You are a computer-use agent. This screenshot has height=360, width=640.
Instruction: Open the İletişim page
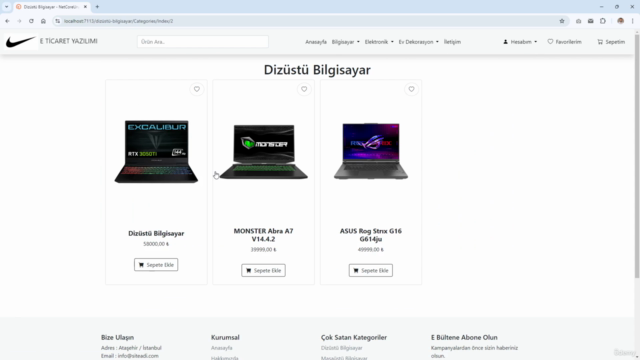(x=452, y=42)
